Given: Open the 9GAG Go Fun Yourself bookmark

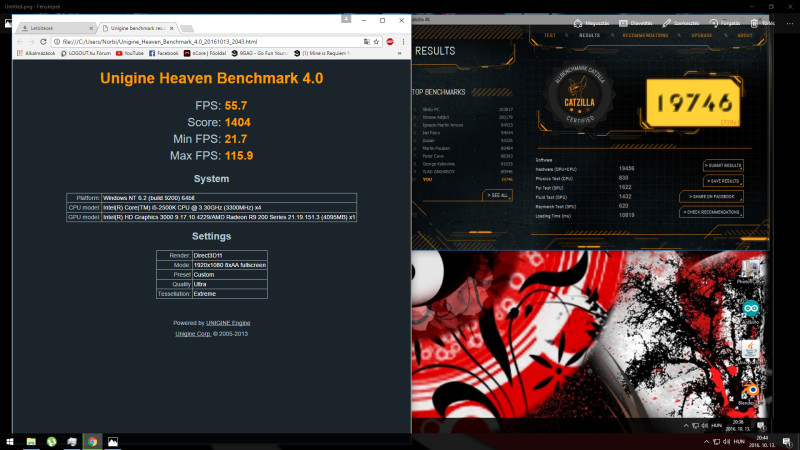Looking at the screenshot, I should [260, 53].
